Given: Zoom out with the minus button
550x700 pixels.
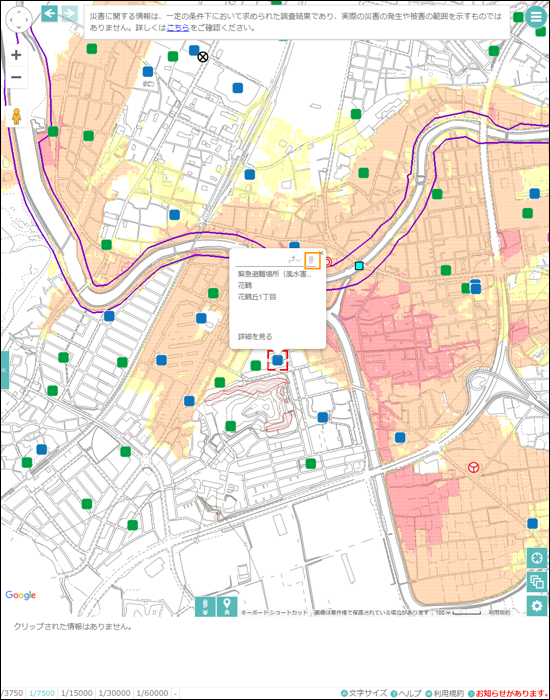Looking at the screenshot, I should pos(16,77).
